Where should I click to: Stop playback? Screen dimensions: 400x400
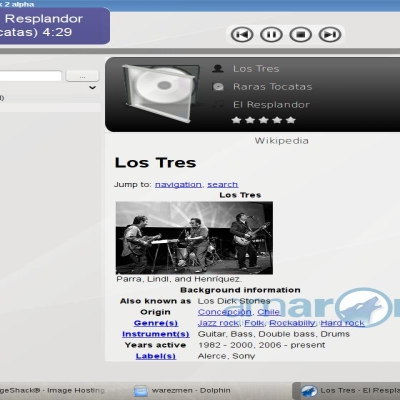(301, 34)
